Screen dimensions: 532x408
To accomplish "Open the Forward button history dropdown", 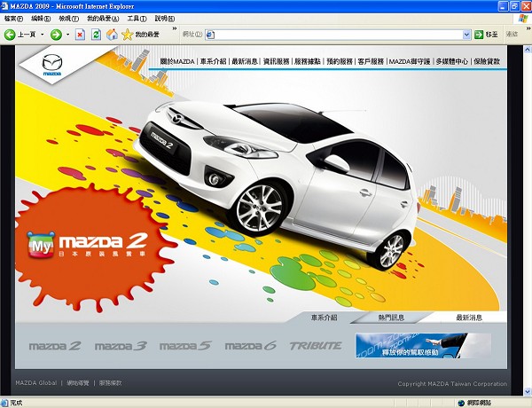I will point(68,35).
